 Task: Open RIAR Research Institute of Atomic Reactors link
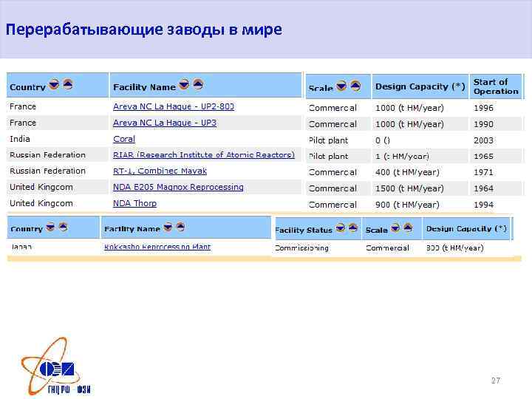point(204,155)
